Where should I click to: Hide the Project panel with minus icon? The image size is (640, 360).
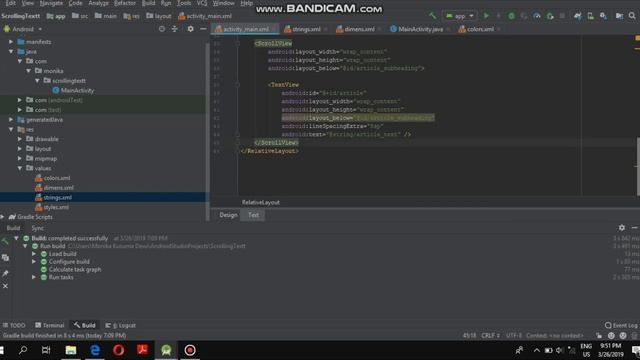coord(203,29)
